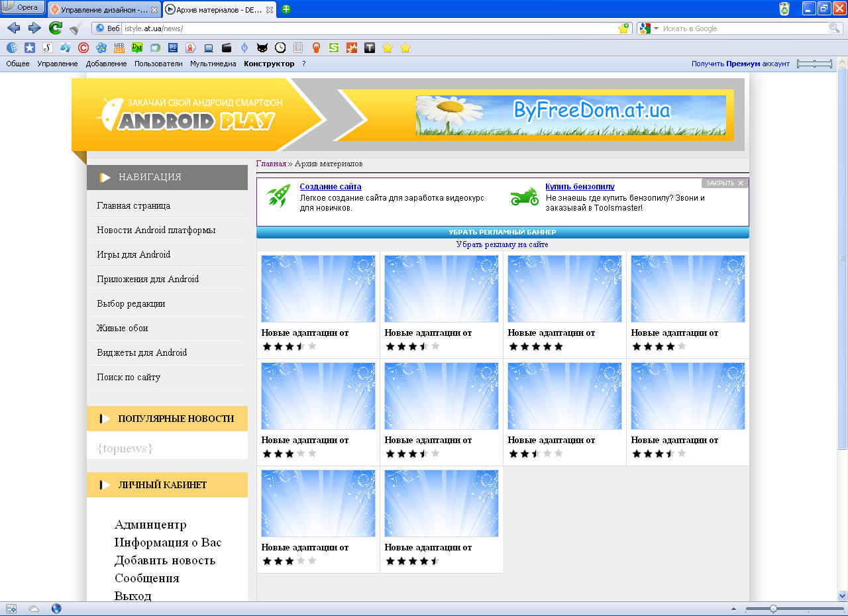Click the browser Back arrow
The width and height of the screenshot is (848, 616).
[x=13, y=28]
